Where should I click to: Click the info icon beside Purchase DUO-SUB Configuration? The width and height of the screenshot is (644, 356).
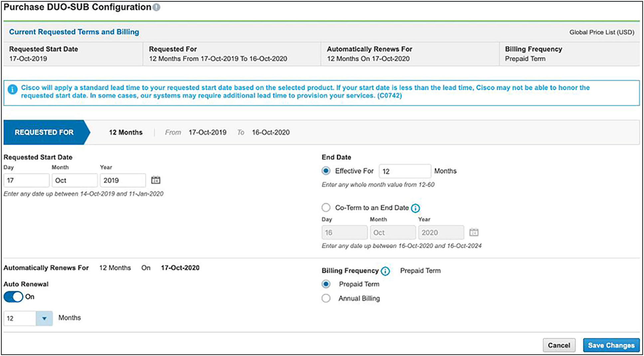click(156, 7)
